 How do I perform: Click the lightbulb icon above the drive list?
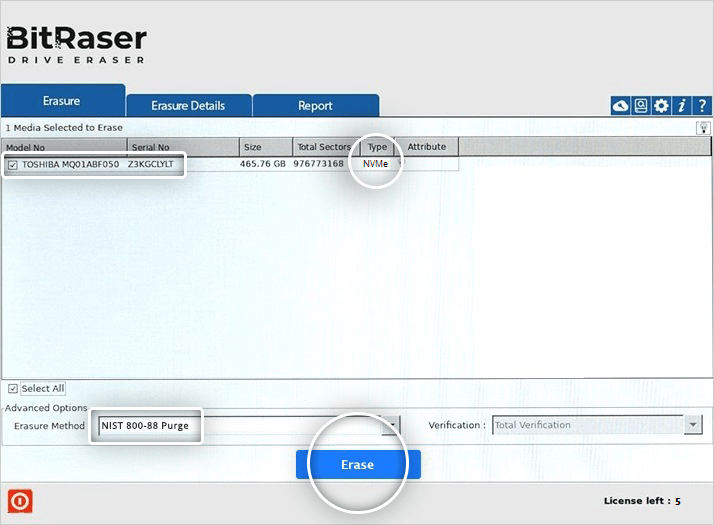pyautogui.click(x=703, y=128)
